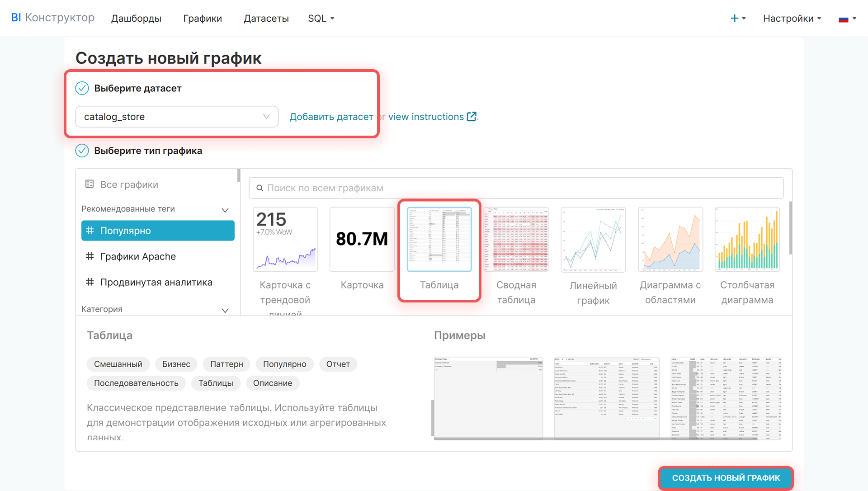The width and height of the screenshot is (868, 491).
Task: Pick the Bar chart icon
Action: point(747,240)
